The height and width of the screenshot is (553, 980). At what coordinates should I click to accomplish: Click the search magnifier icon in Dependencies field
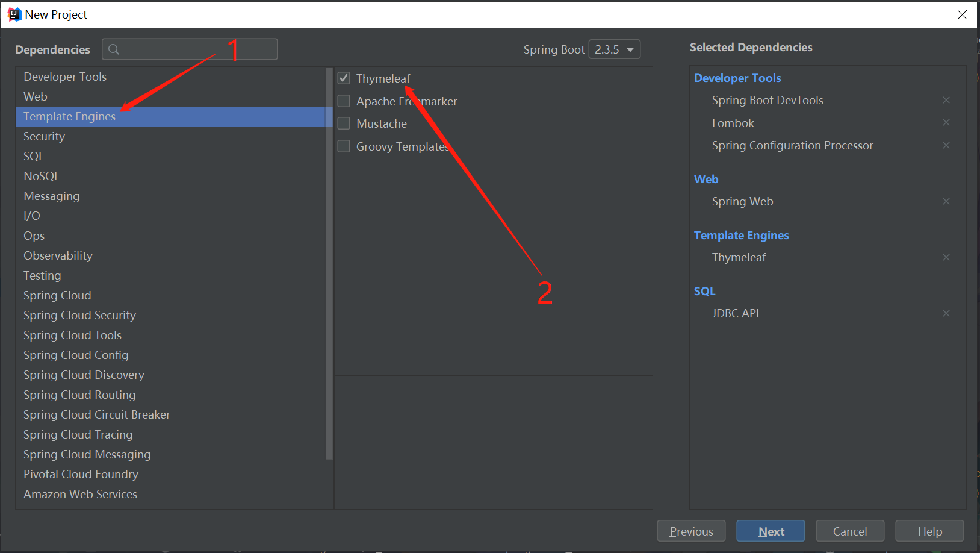pos(114,49)
